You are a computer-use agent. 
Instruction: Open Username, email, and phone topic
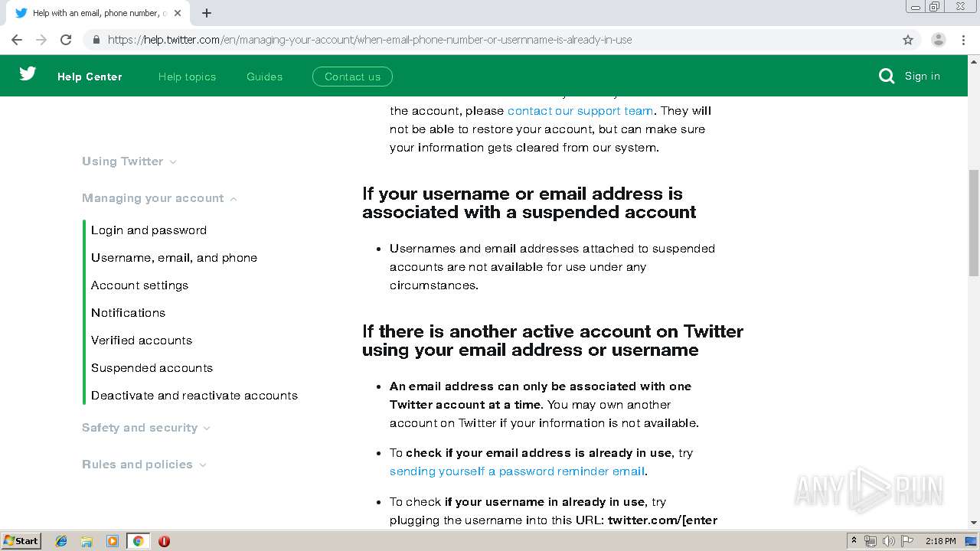[174, 258]
